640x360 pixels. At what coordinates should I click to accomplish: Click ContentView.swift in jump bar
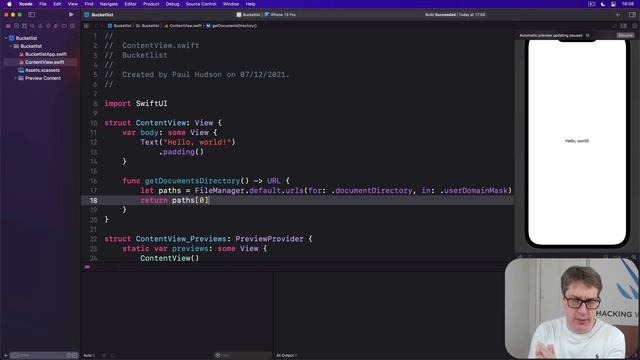click(183, 26)
